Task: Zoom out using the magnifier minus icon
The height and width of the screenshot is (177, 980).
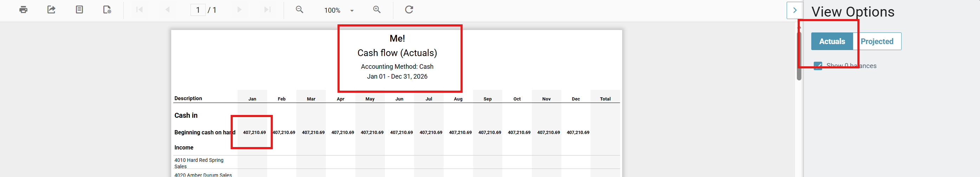Action: [299, 10]
